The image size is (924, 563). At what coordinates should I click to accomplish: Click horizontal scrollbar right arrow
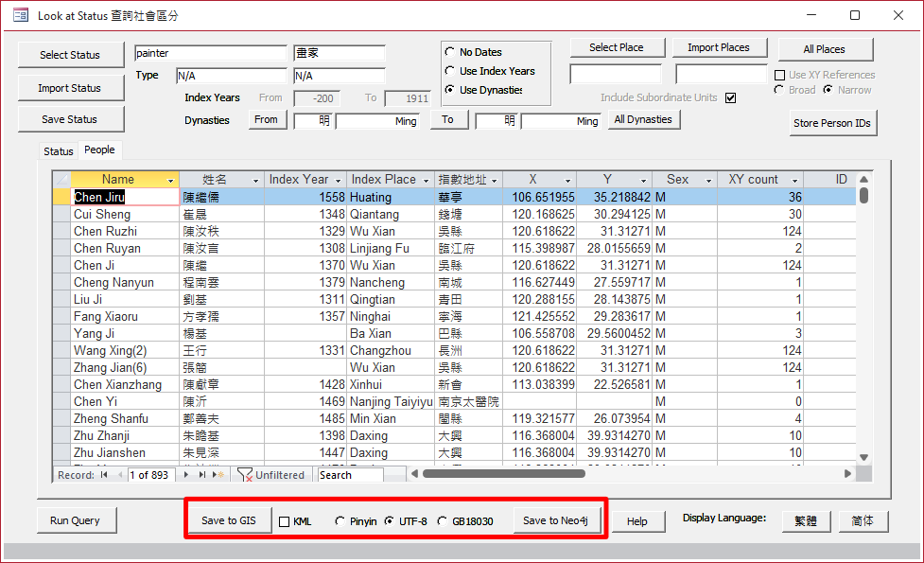pos(848,474)
